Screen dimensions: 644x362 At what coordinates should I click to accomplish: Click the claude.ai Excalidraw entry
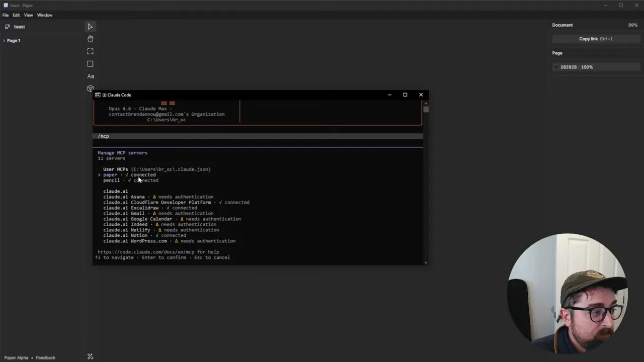click(150, 208)
